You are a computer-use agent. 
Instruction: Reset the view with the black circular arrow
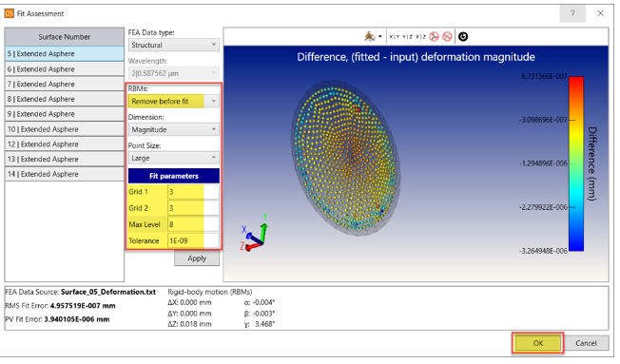coord(463,37)
